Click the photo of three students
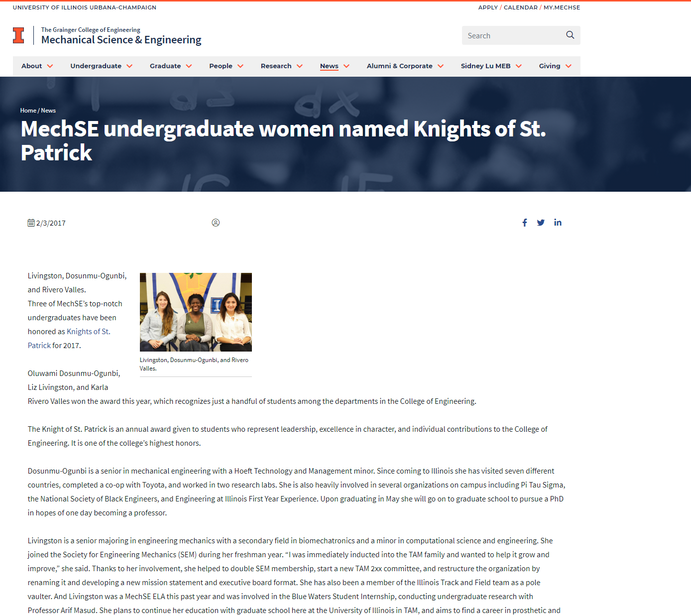Image resolution: width=691 pixels, height=616 pixels. pyautogui.click(x=196, y=312)
